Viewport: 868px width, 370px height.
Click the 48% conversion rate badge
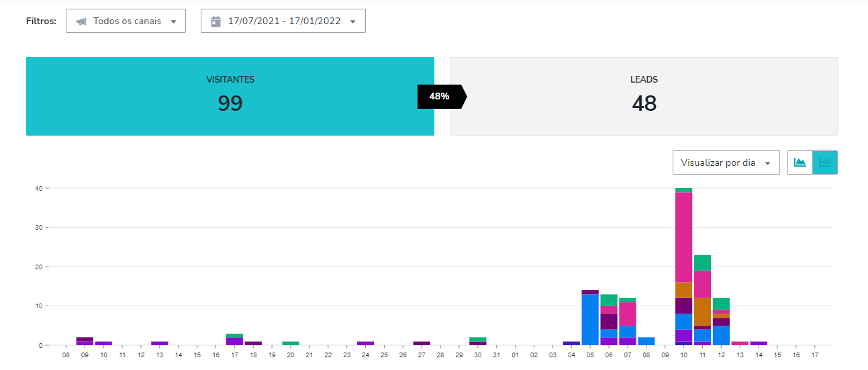440,96
